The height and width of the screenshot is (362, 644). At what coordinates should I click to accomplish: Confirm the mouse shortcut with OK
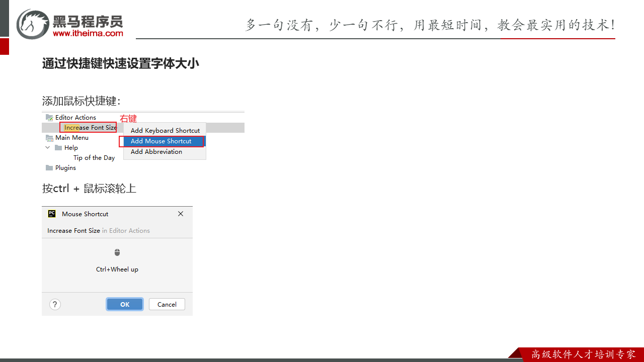125,304
